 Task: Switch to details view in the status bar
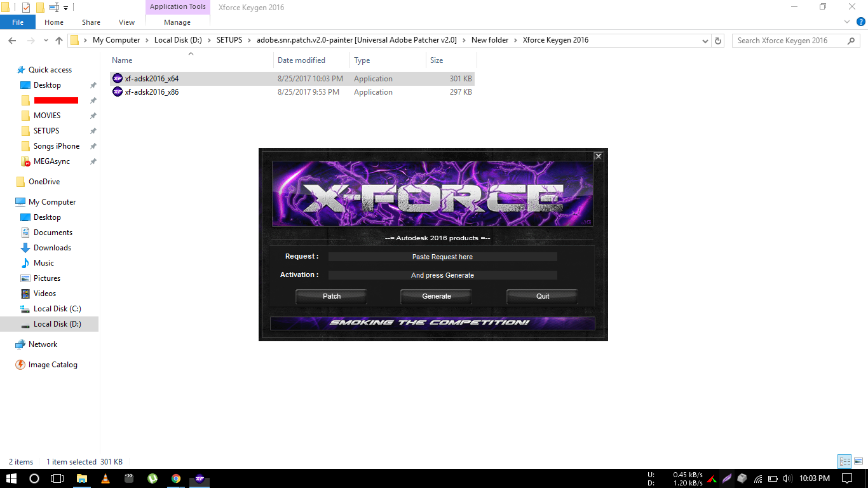coord(844,462)
